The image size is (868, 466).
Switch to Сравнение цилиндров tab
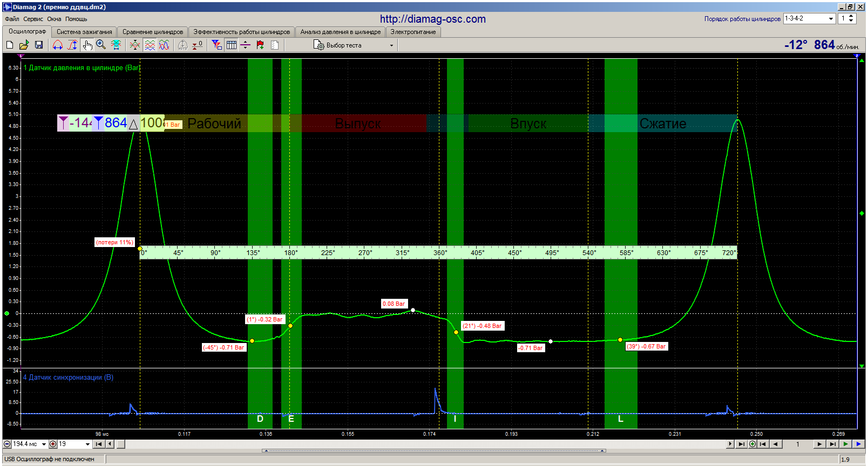(153, 32)
